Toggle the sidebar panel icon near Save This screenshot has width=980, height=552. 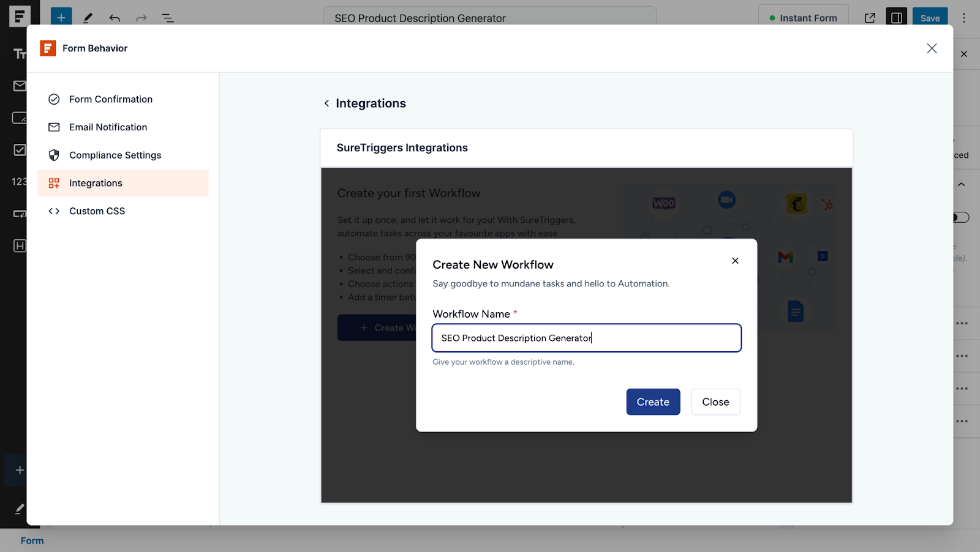[896, 17]
